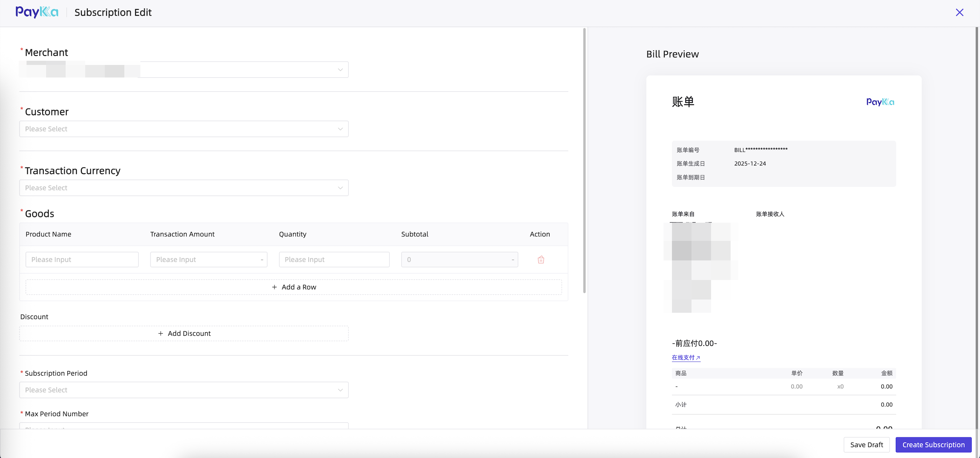Delete the goods row with trash icon
The image size is (980, 458).
(x=541, y=259)
